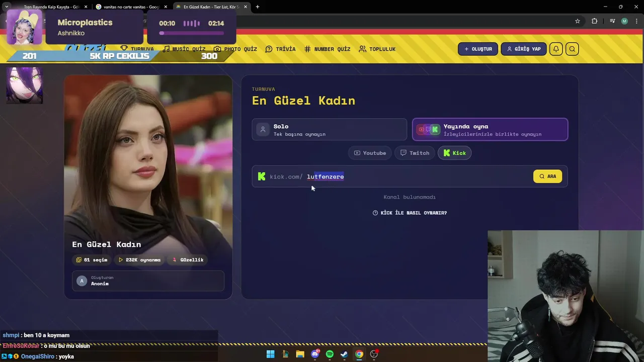Open Chrome from taskbar
The height and width of the screenshot is (362, 644).
coord(359,354)
